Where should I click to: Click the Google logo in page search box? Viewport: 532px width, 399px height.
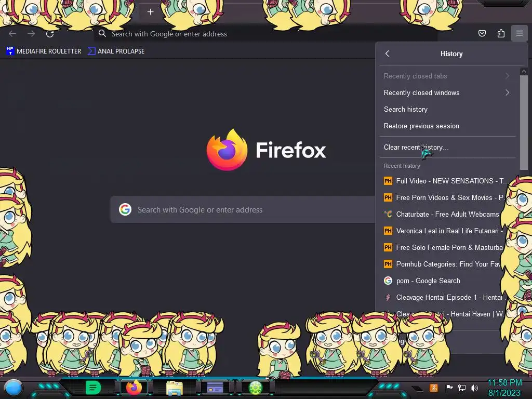[x=125, y=209]
